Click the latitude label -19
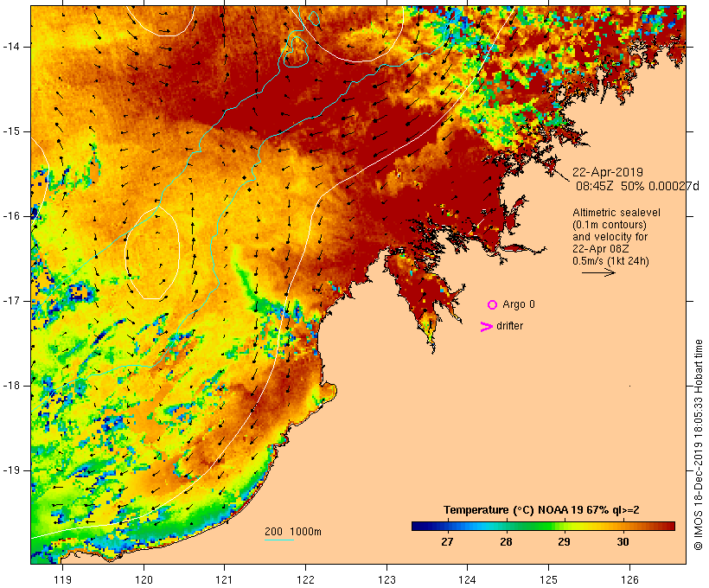709x588 pixels. click(x=11, y=470)
